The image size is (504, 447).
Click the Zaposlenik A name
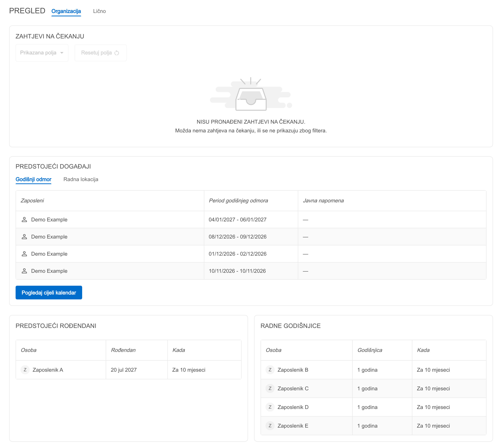click(48, 370)
